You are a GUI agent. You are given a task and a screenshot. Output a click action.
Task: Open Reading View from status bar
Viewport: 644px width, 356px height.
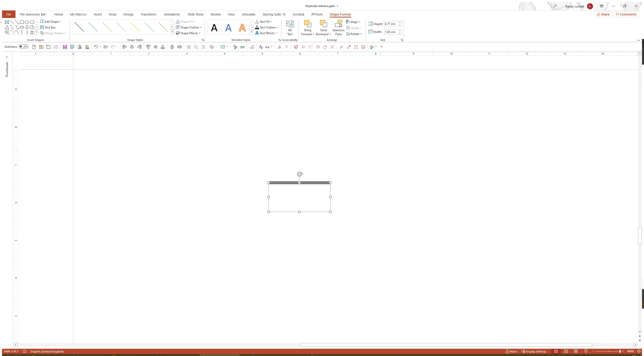coord(576,352)
